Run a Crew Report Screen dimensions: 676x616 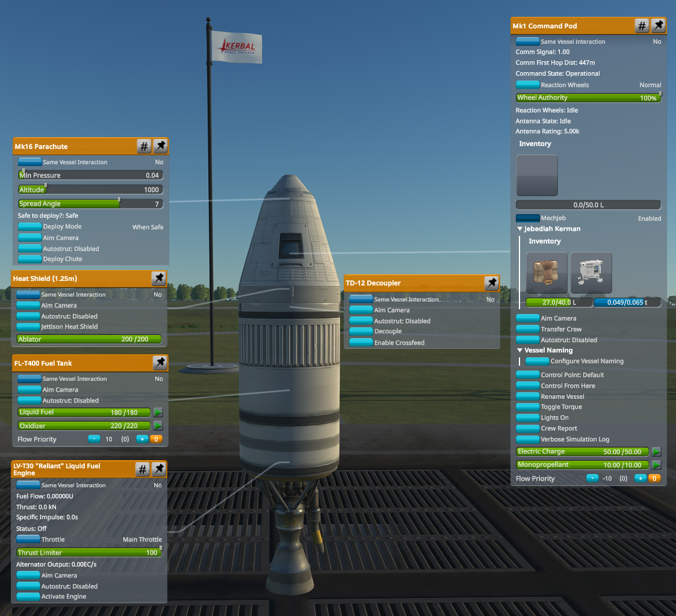pyautogui.click(x=528, y=428)
